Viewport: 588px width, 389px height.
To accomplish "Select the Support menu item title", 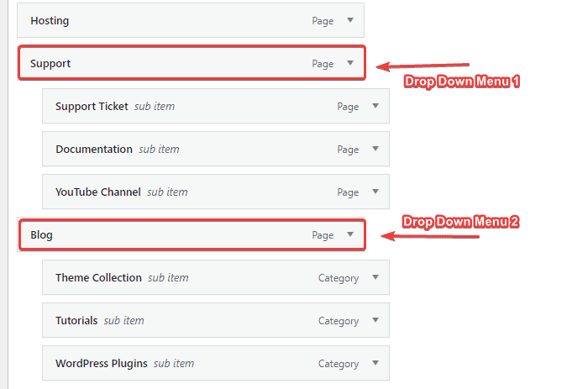I will click(x=50, y=63).
